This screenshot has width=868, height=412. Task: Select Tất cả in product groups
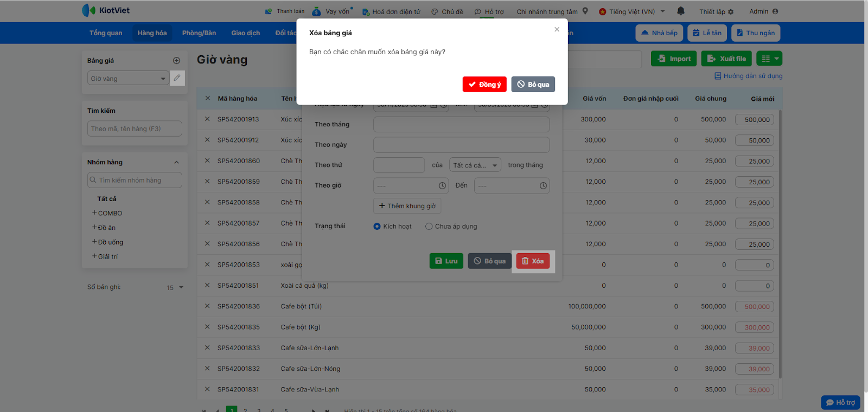pyautogui.click(x=107, y=199)
